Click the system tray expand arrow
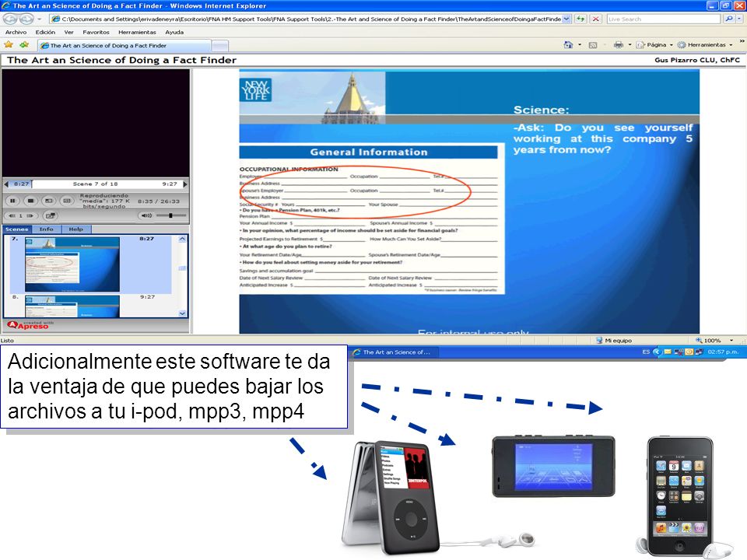The width and height of the screenshot is (747, 560). click(657, 352)
